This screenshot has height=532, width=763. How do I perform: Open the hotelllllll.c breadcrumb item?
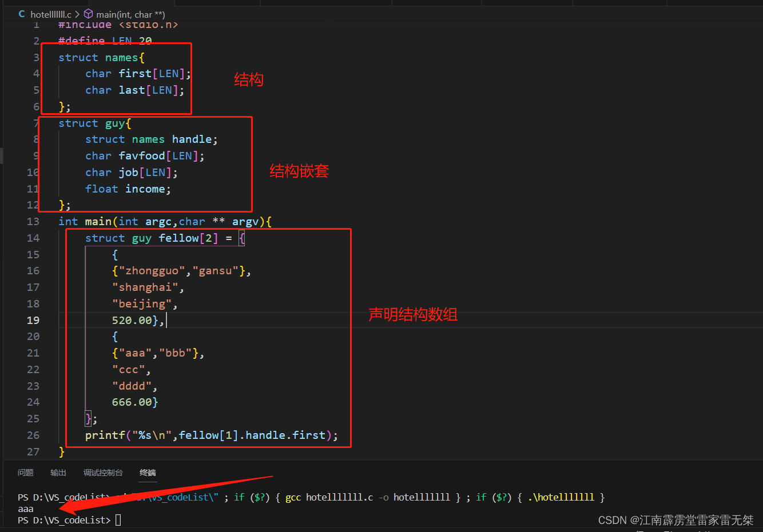(51, 14)
